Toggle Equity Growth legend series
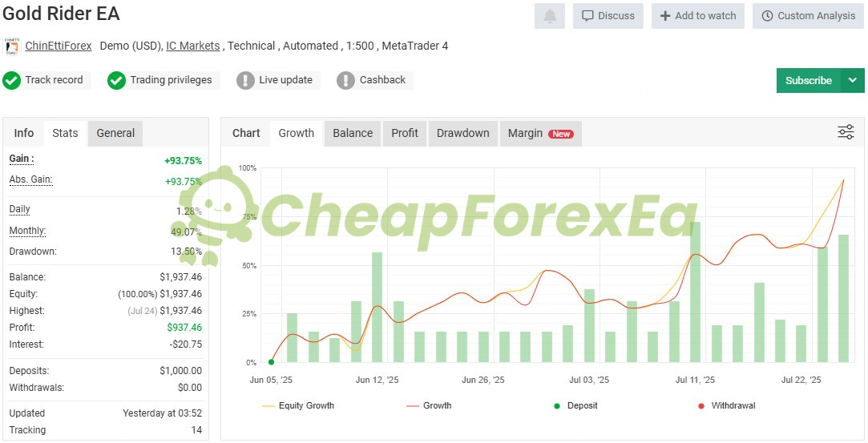Viewport: 868px width, 443px height. (298, 406)
